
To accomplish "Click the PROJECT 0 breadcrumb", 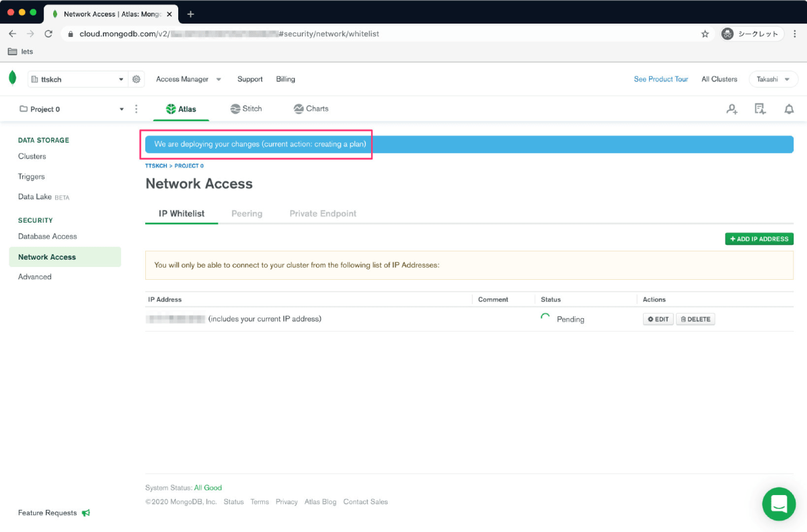I will pyautogui.click(x=189, y=165).
